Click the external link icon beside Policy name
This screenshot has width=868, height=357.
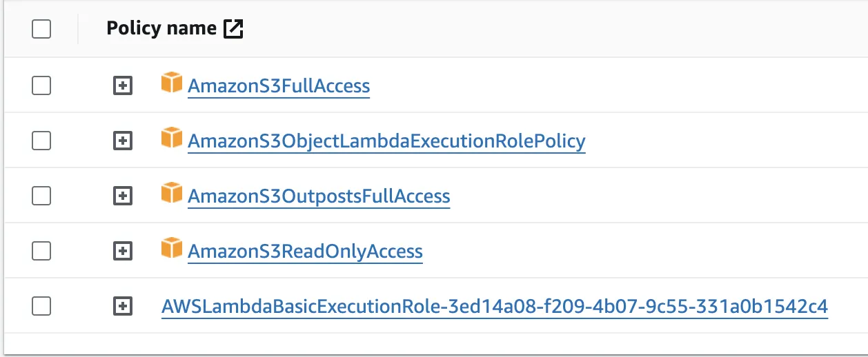(x=234, y=29)
